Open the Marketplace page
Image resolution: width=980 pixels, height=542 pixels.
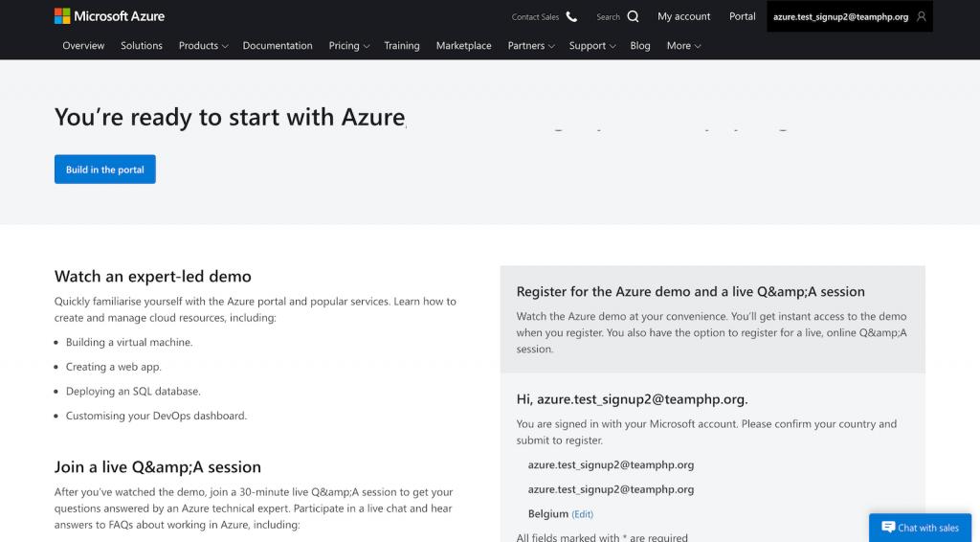[463, 46]
